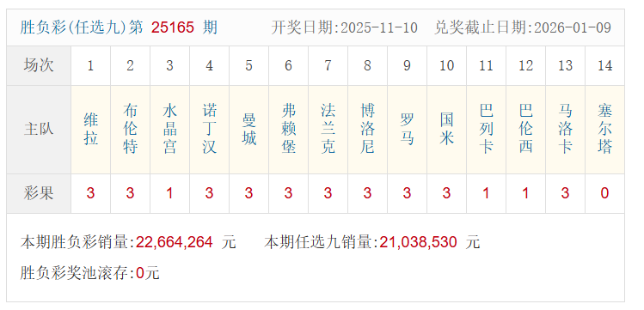The image size is (644, 310).
Task: Open the 博洛尼 team link
Action: tap(367, 129)
